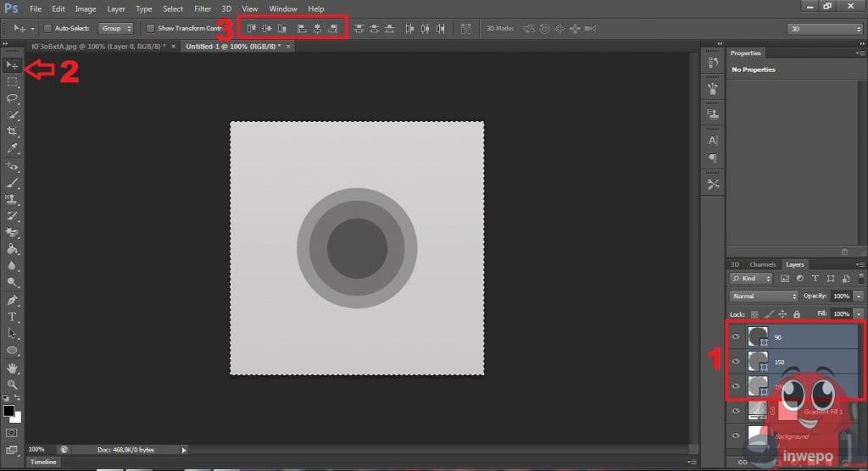Open the layer Opacity dropdown arrow

tap(859, 296)
